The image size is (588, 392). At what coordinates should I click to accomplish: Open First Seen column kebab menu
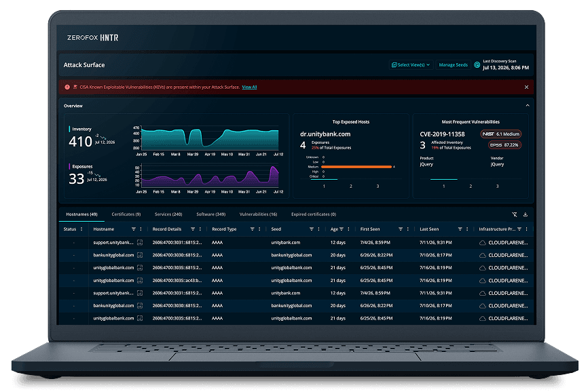408,229
